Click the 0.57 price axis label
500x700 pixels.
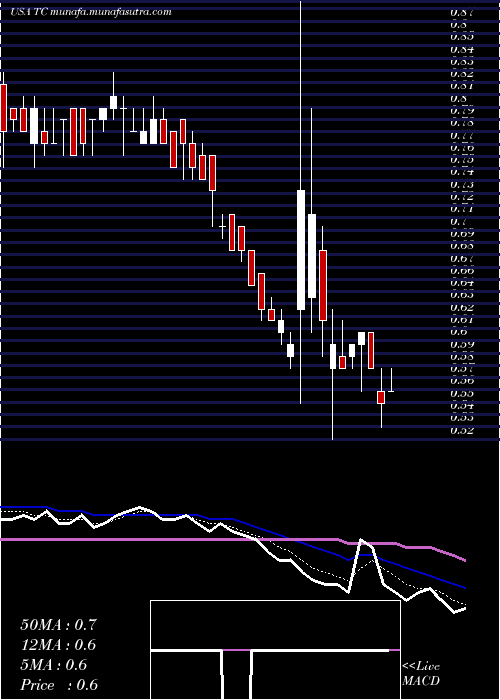click(461, 369)
